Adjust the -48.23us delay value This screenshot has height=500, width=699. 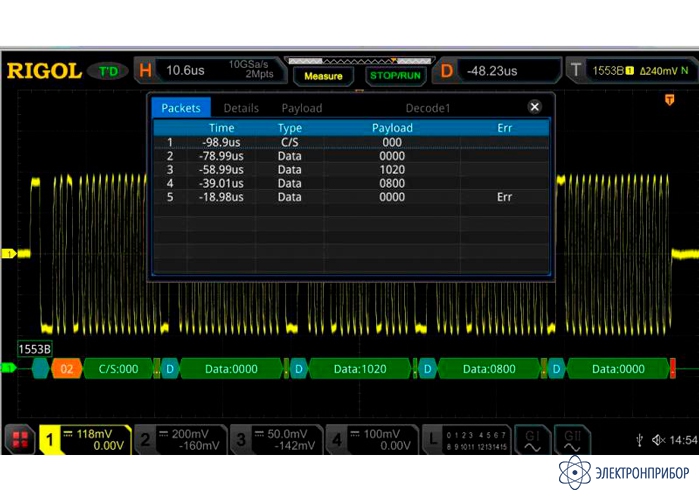point(492,71)
